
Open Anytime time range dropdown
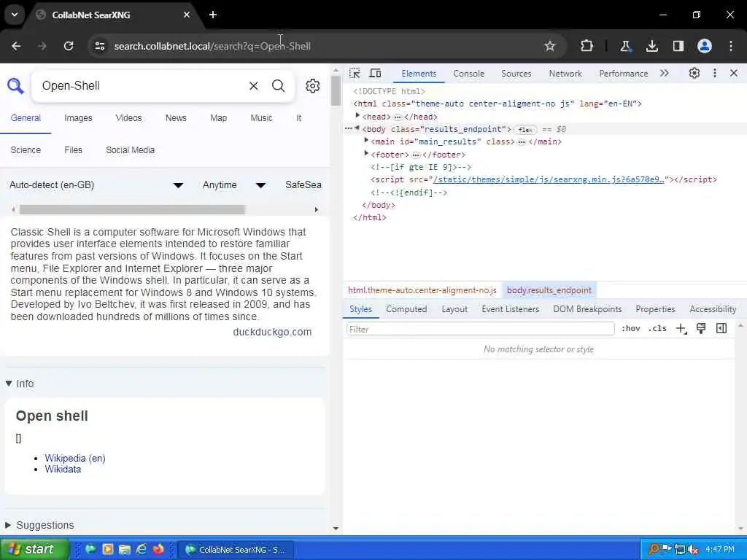[x=234, y=184]
